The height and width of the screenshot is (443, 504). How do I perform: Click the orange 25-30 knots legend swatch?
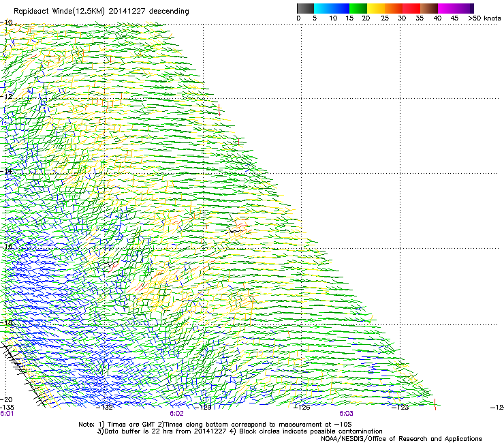pyautogui.click(x=394, y=8)
